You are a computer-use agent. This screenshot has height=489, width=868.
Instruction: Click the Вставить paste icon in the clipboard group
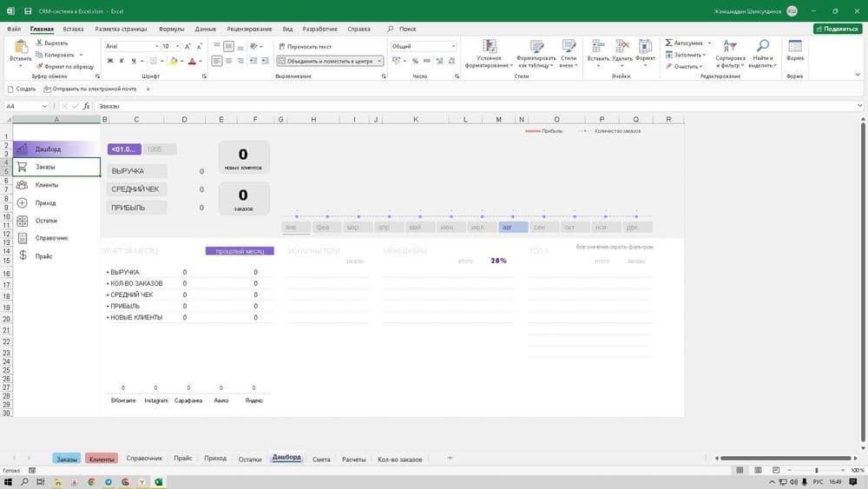21,47
